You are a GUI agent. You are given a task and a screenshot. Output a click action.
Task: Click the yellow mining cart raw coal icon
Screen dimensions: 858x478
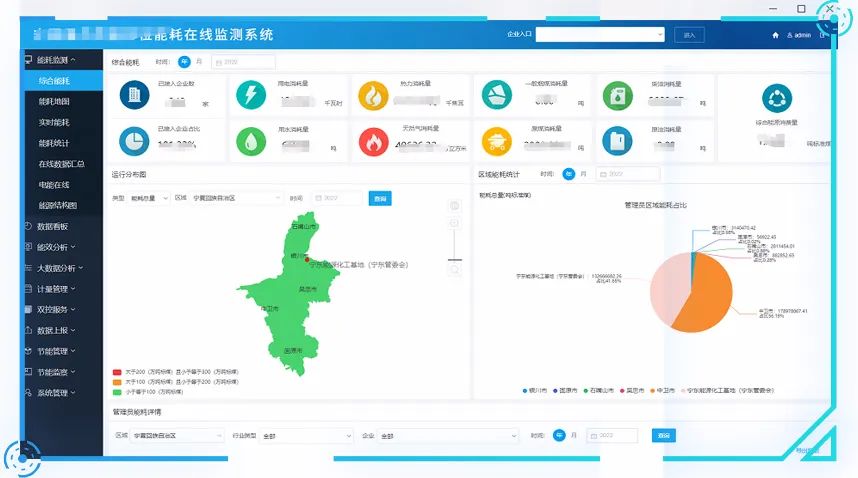[496, 141]
